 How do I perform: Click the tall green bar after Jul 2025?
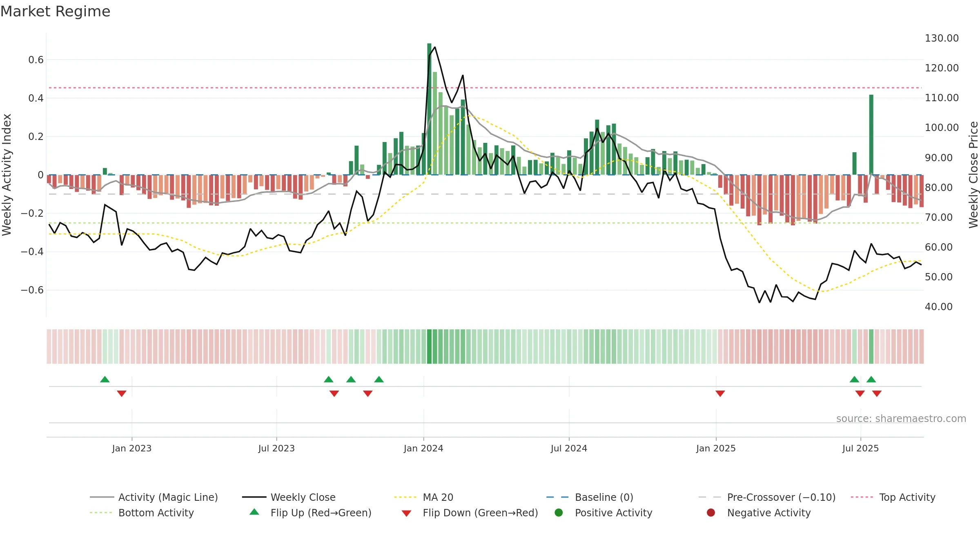tap(871, 135)
